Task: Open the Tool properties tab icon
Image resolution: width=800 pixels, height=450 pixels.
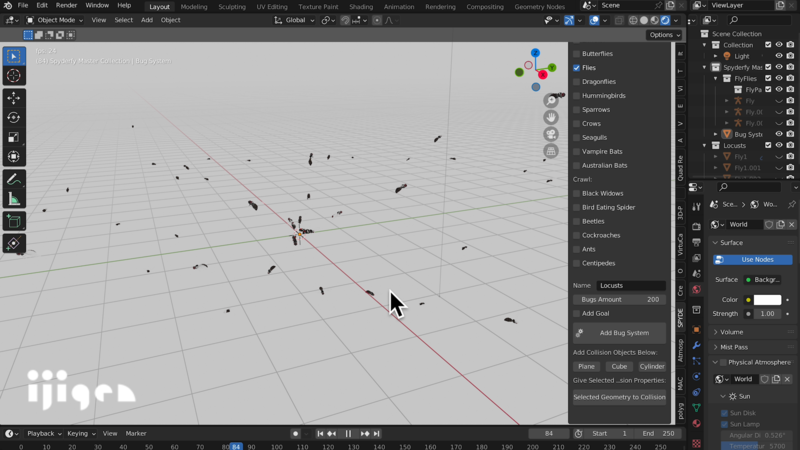Action: 696,207
